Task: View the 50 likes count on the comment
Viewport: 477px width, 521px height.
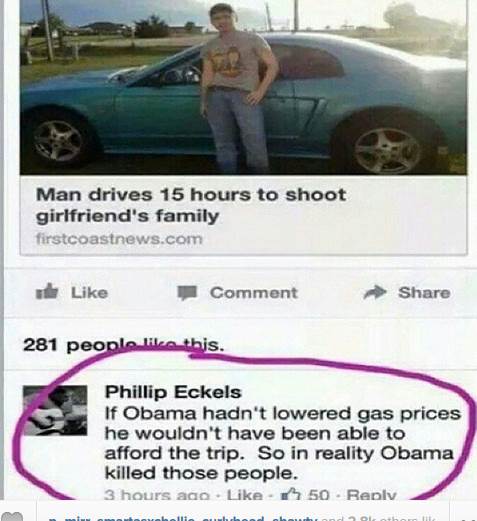Action: 319,495
